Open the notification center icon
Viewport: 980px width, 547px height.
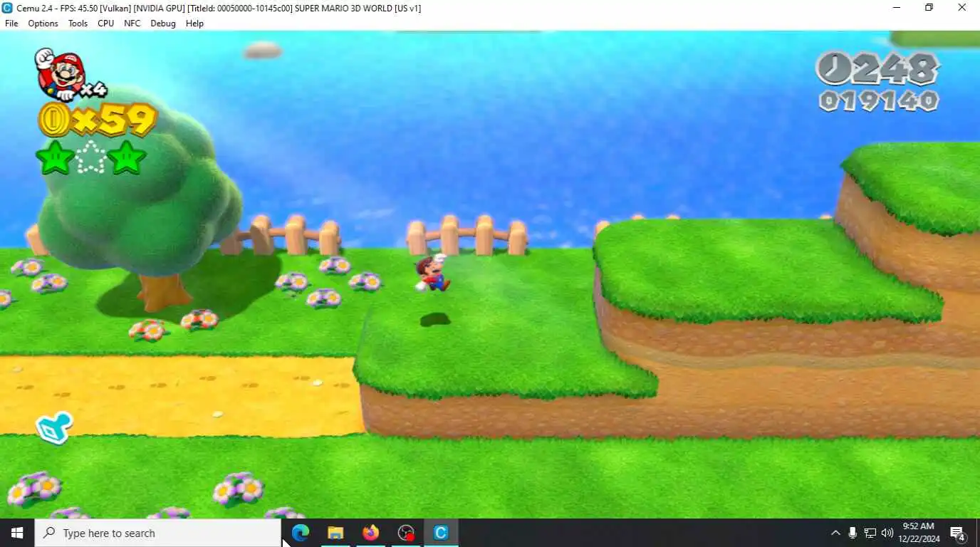click(x=958, y=533)
